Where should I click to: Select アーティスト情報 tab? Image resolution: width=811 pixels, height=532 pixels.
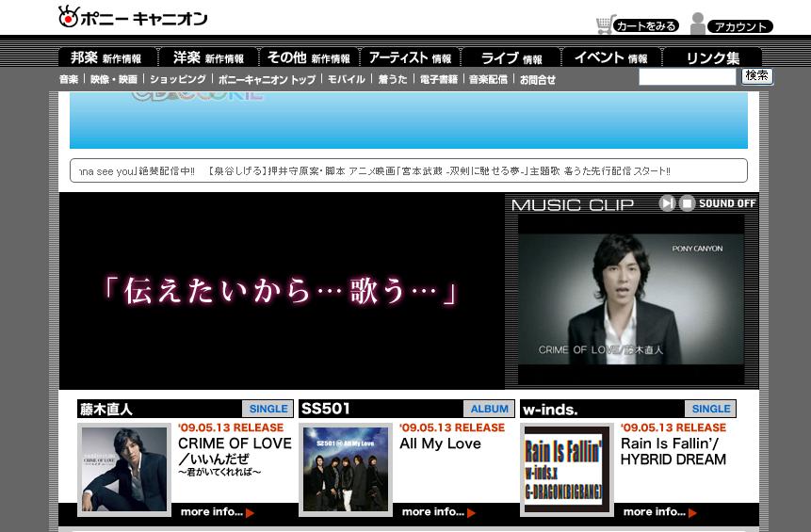pyautogui.click(x=410, y=57)
